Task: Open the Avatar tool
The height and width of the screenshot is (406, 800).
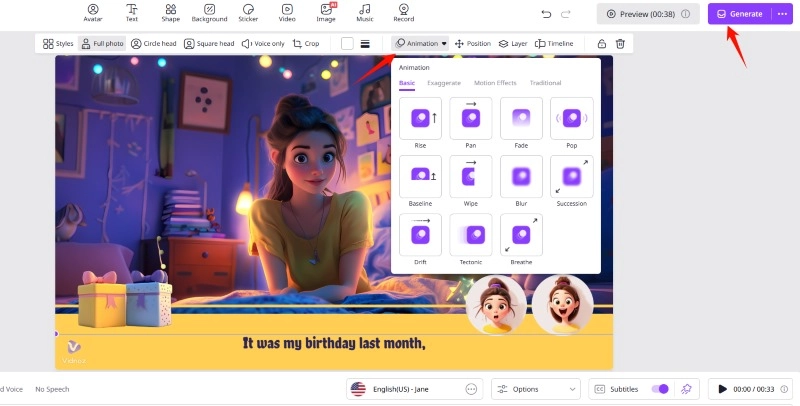Action: coord(93,13)
